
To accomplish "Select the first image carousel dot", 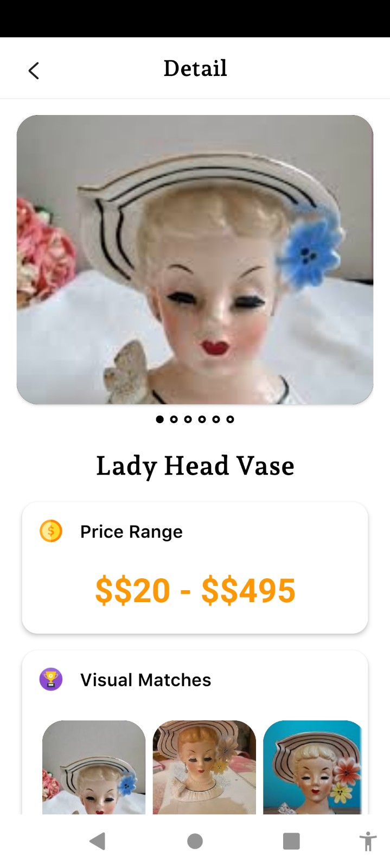I will 159,419.
